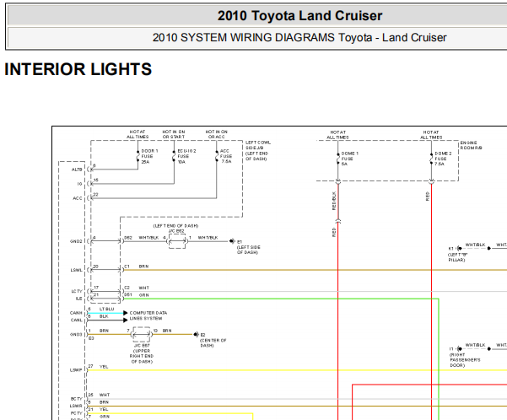Viewport: 507px width, 420px height.
Task: Select the "DOOR 1 FUSE 25A" label
Action: point(149,156)
